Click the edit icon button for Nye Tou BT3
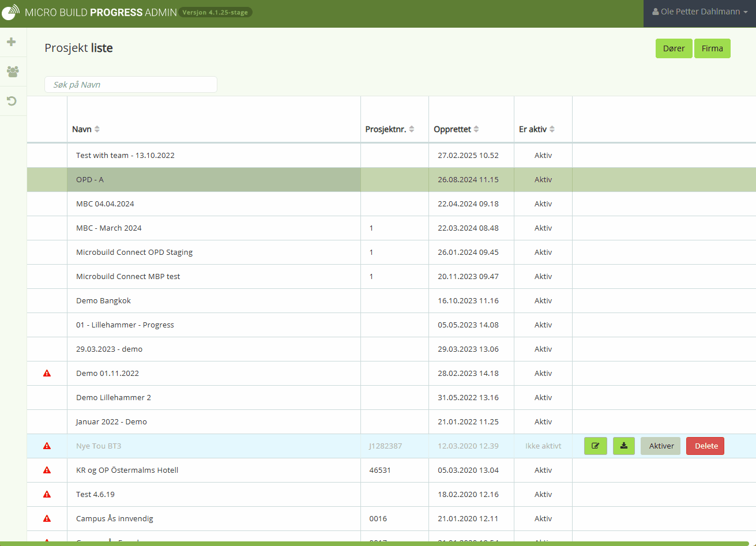 (596, 446)
